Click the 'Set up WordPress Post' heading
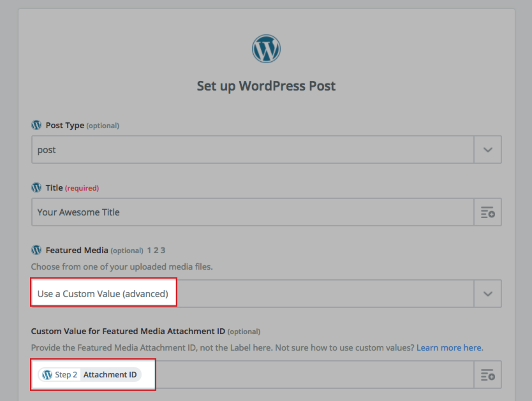This screenshot has height=401, width=532. (267, 86)
